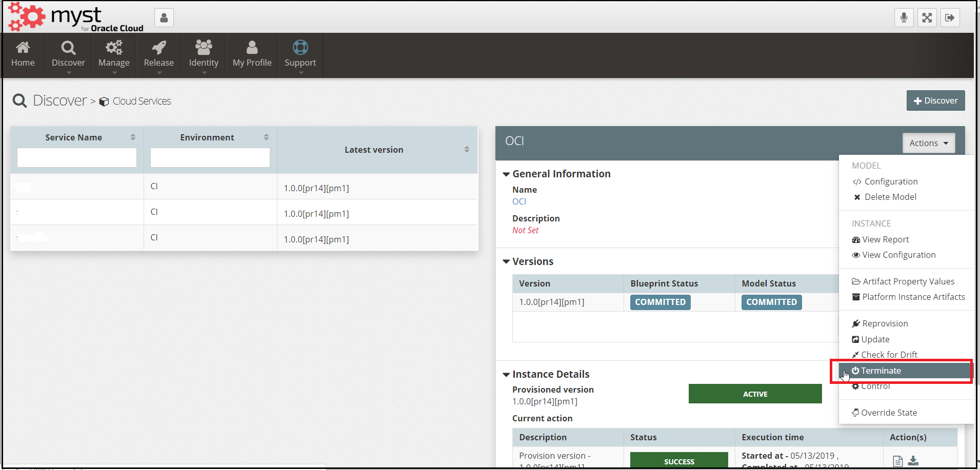
Task: Select Terminate from the Actions menu
Action: point(881,371)
